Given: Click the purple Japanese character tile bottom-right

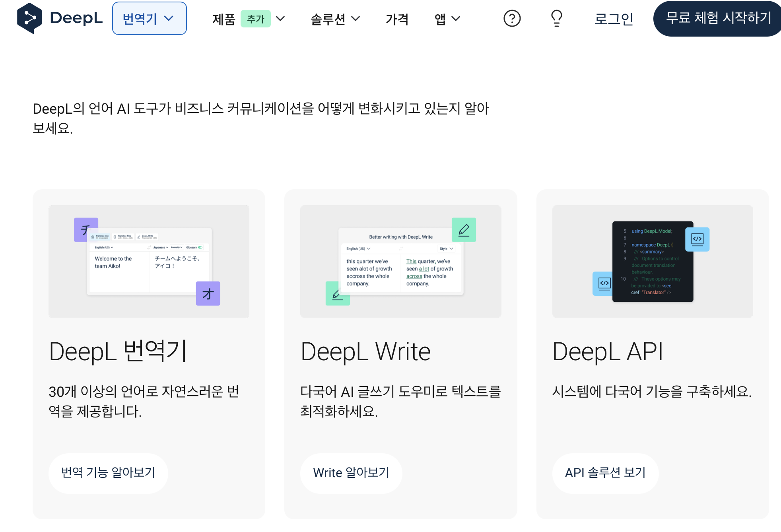Looking at the screenshot, I should click(208, 293).
